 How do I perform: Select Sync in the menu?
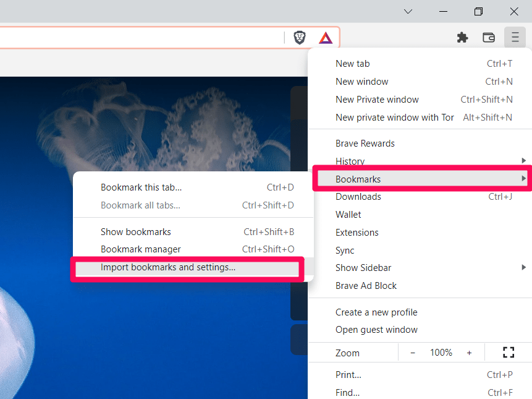(420, 251)
